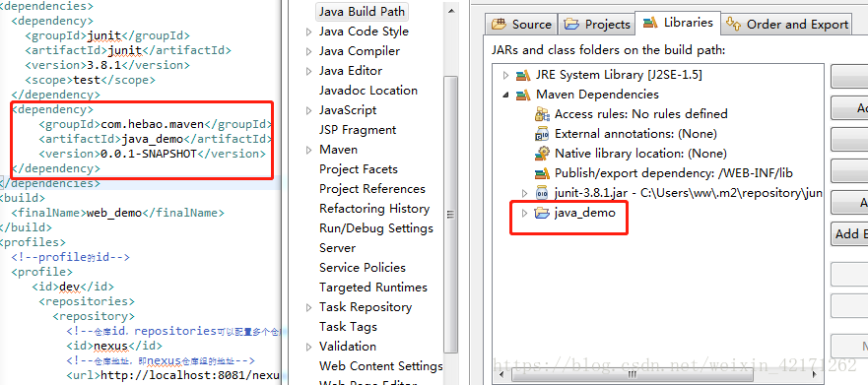The width and height of the screenshot is (868, 385).
Task: Click the java_demo folder icon
Action: (542, 213)
